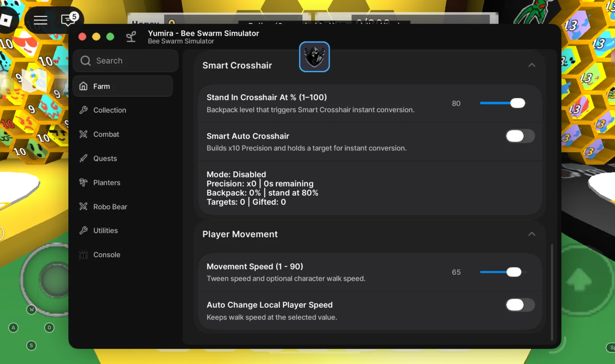The width and height of the screenshot is (615, 364).
Task: Focus the Search input field
Action: [x=125, y=61]
